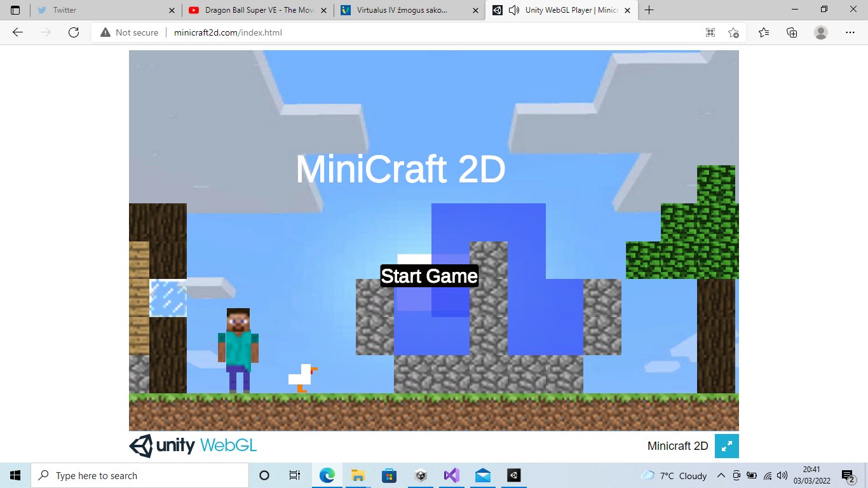Open the tab actions menu icon
The image size is (868, 488).
(x=15, y=10)
